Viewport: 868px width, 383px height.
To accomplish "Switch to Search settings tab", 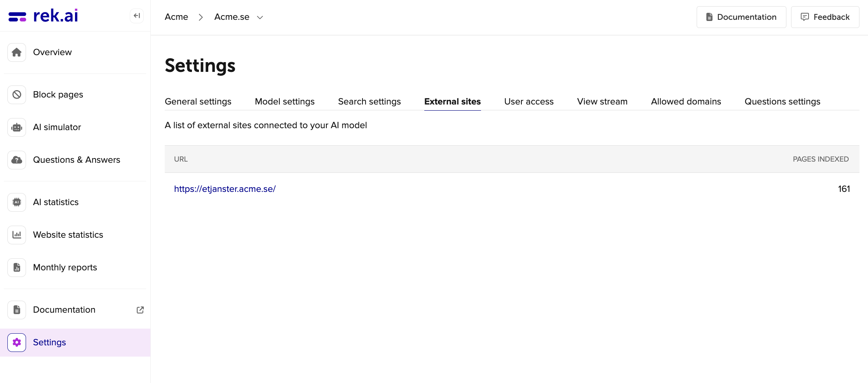I will pos(369,101).
